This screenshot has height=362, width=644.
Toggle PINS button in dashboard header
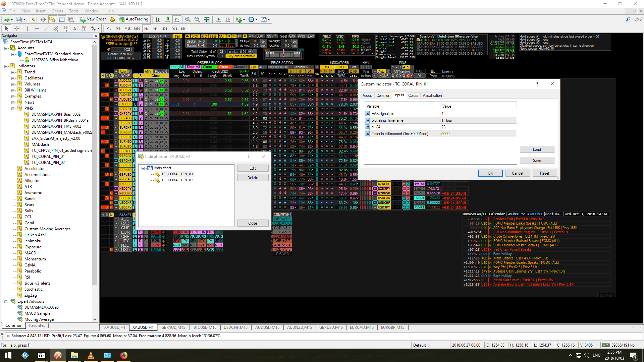pos(301,36)
